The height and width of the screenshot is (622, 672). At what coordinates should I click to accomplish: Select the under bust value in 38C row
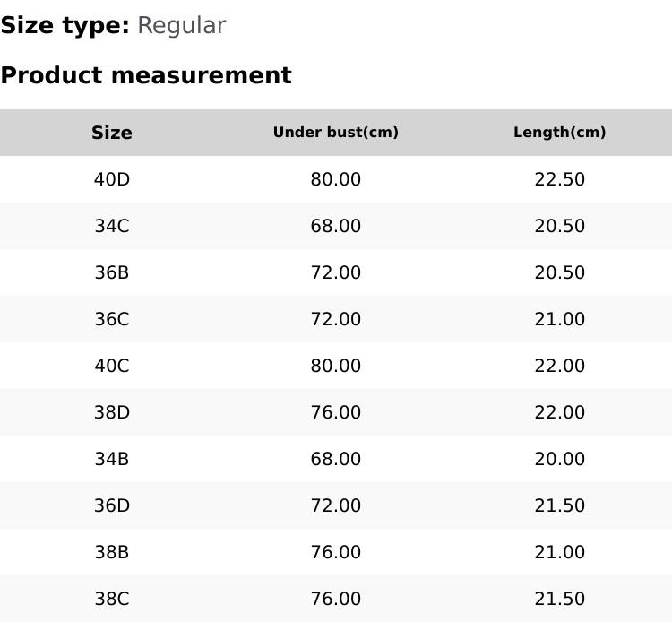336,599
